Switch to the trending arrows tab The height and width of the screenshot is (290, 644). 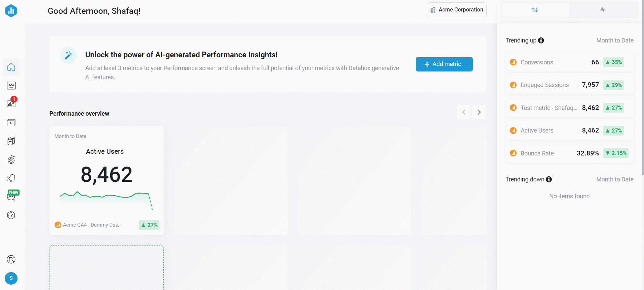click(535, 10)
